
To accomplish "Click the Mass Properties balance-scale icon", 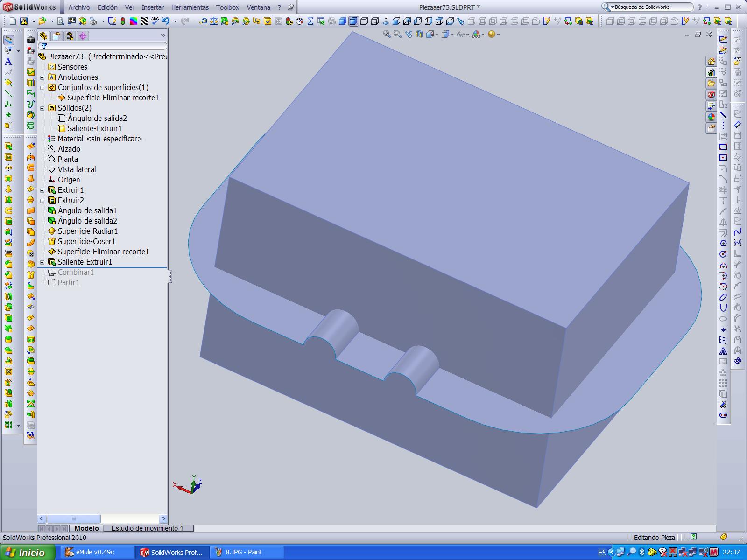I will click(214, 21).
